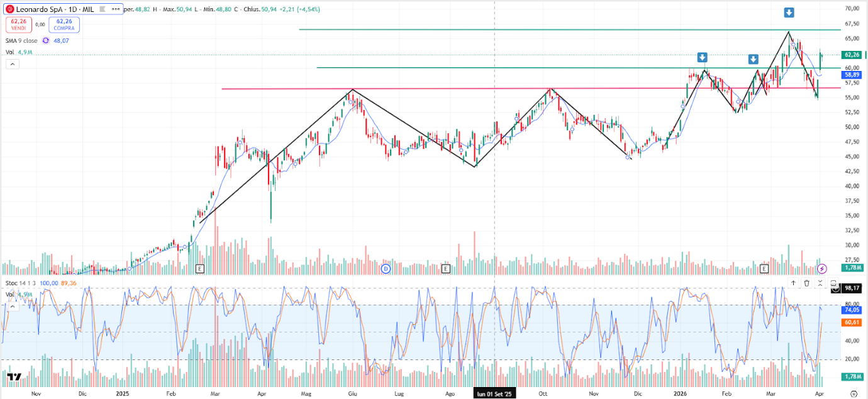Collapse the Stochastic legend with its chevron
868x399 pixels.
13,307
